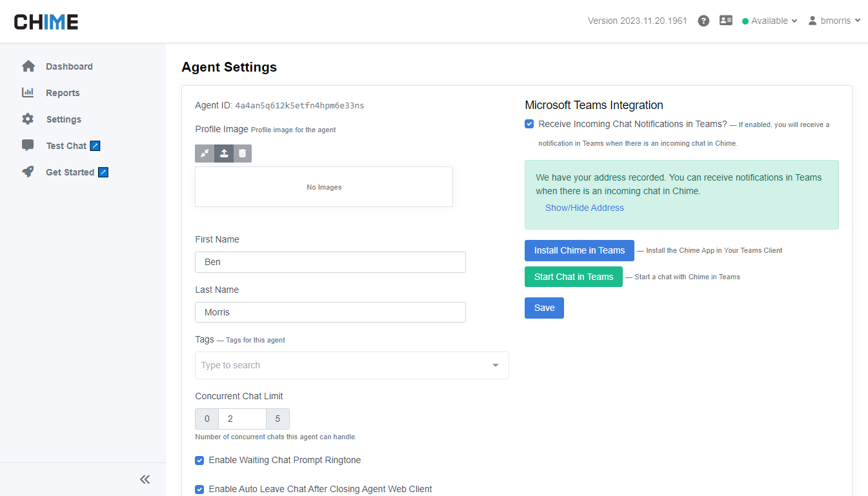Open the help question mark icon

pos(704,21)
